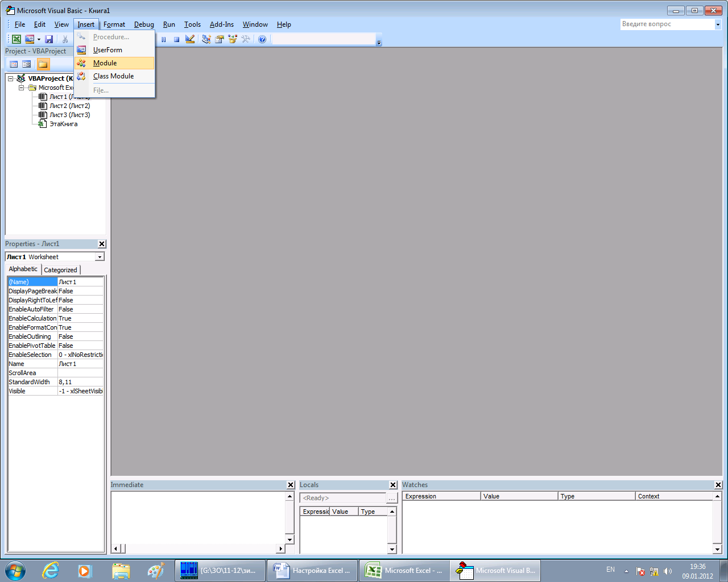
Task: Click inside the Immediate window text area
Action: [x=198, y=517]
